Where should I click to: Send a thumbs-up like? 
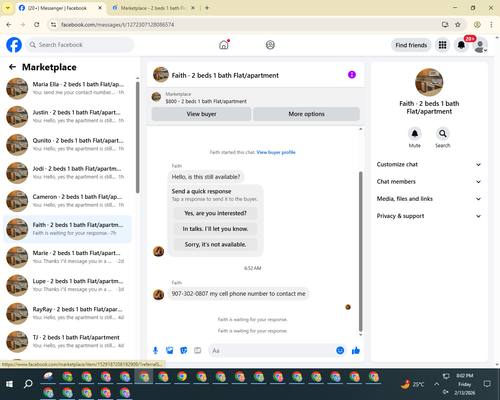356,350
